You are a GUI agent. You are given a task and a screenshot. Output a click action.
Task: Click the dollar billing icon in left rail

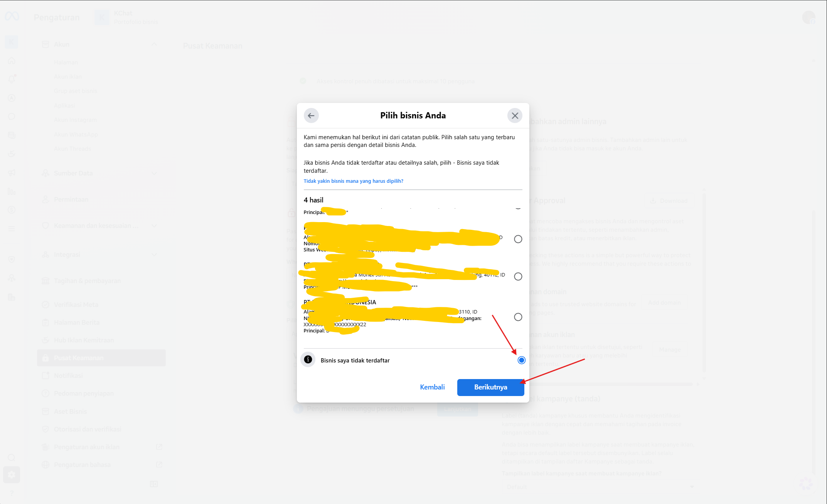(x=12, y=210)
